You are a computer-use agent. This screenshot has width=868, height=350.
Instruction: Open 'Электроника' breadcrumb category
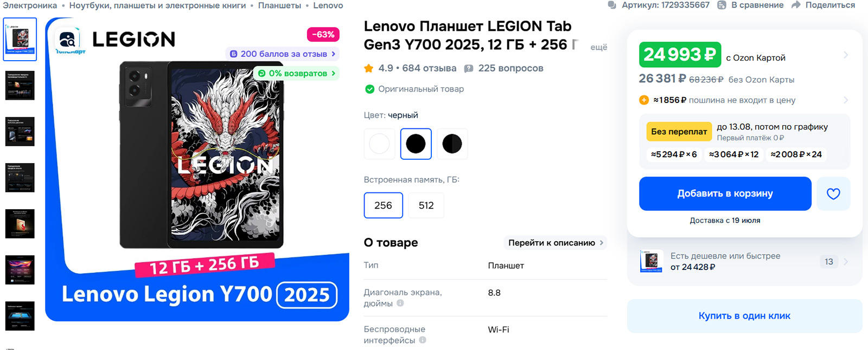[x=30, y=5]
